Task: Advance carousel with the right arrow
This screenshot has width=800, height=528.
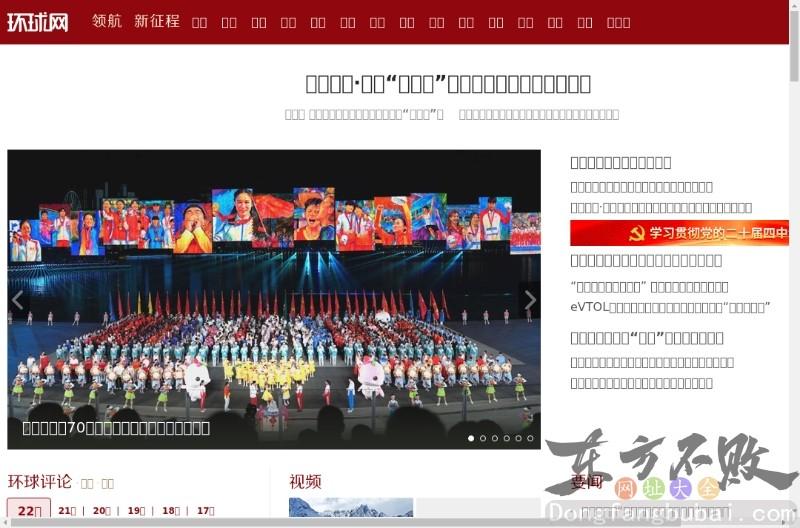Action: tap(530, 300)
